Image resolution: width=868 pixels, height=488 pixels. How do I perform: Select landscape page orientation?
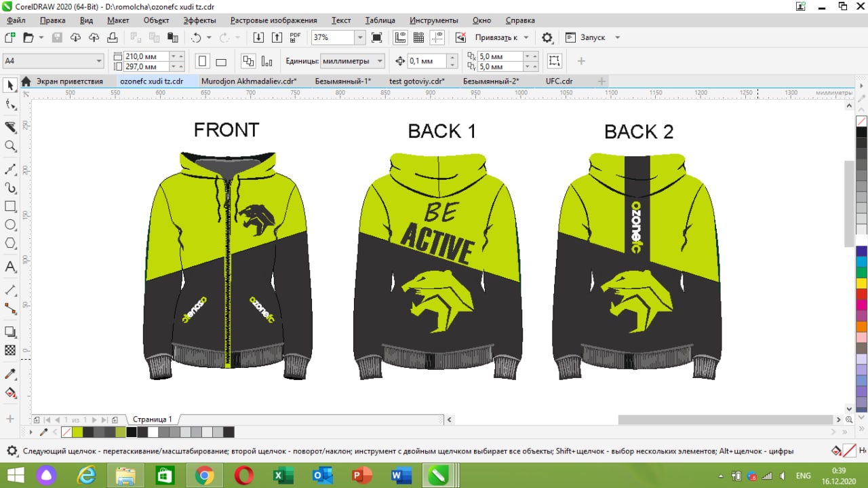pyautogui.click(x=220, y=62)
